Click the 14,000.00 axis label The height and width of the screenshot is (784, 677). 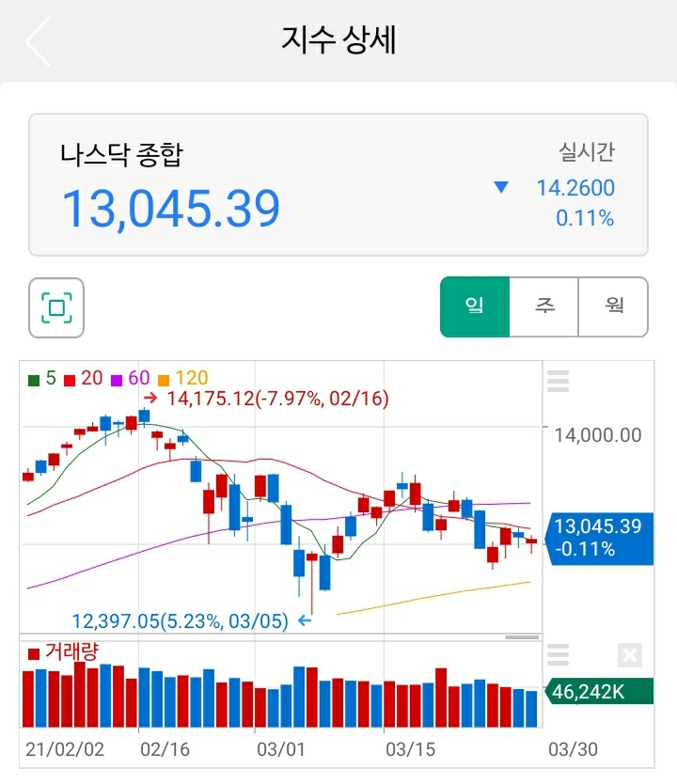pos(598,435)
